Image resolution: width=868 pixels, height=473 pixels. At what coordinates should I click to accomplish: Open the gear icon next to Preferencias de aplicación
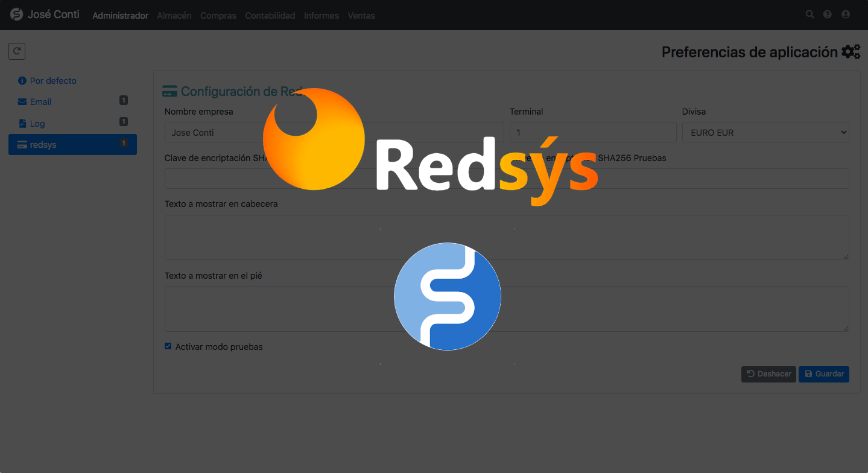851,51
